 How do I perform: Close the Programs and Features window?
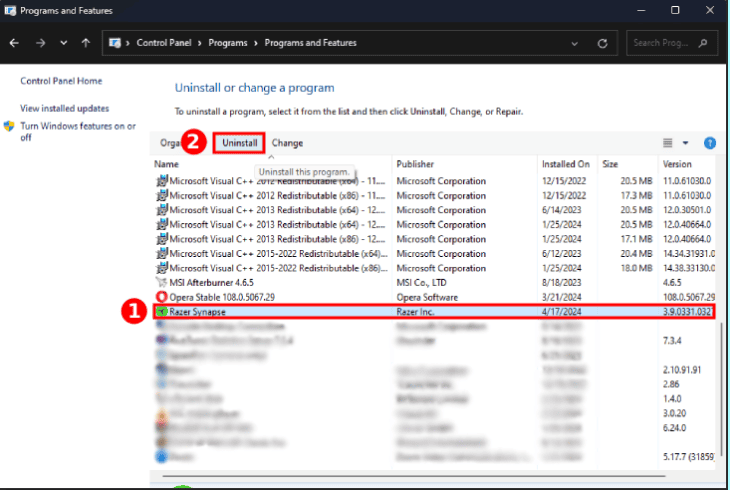click(x=710, y=10)
